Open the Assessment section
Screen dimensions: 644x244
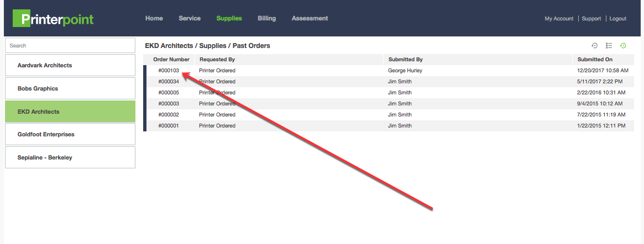(310, 18)
